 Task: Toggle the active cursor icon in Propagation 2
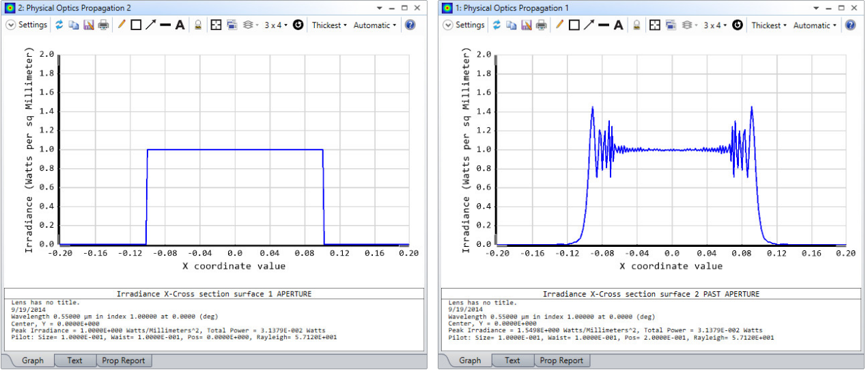tap(216, 25)
